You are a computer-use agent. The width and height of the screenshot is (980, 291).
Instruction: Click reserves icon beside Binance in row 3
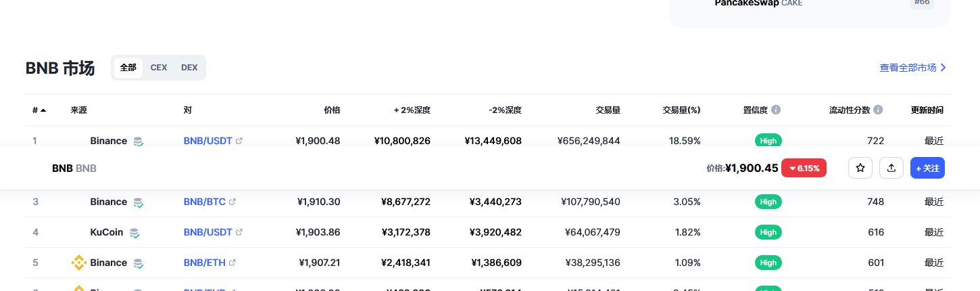[138, 202]
